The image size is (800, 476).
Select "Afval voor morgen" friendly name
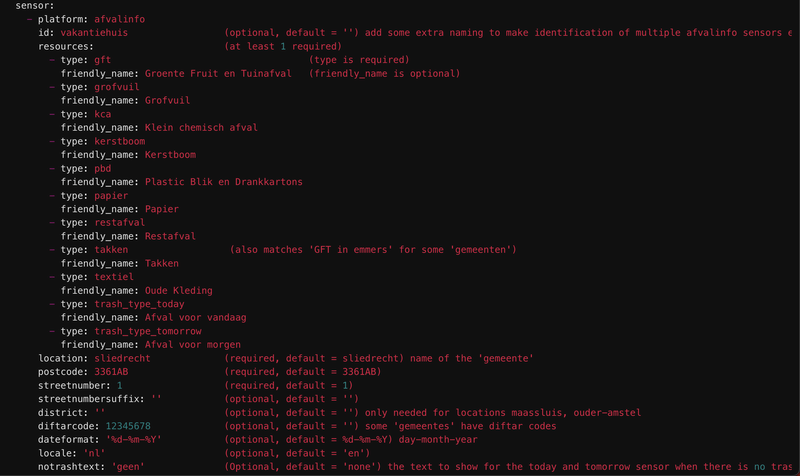(195, 344)
